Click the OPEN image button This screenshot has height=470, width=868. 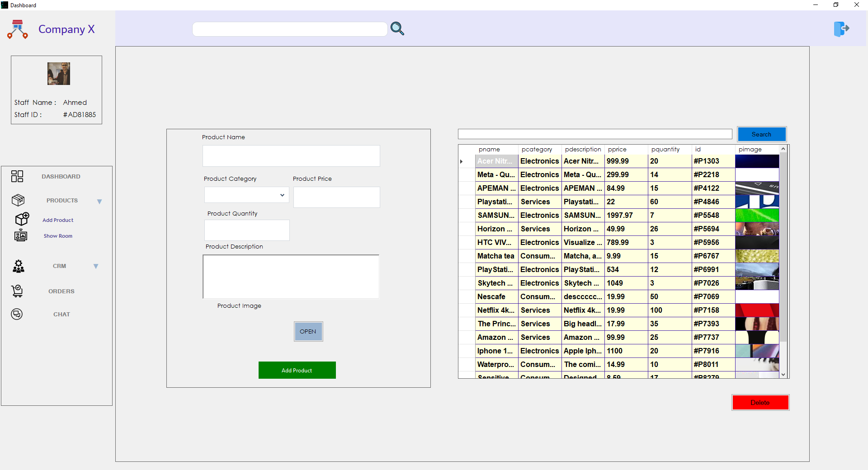(308, 332)
